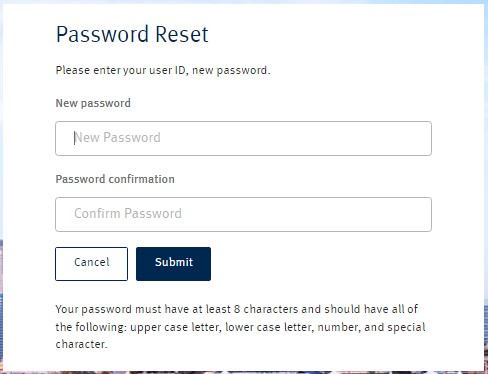488x374 pixels.
Task: Click the blinking text caret in New Password
Action: point(74,138)
